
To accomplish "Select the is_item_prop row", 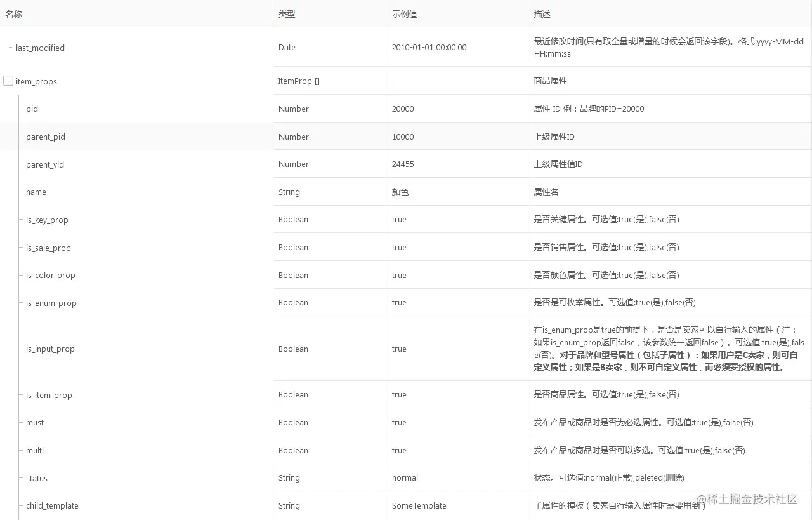I will tap(49, 395).
